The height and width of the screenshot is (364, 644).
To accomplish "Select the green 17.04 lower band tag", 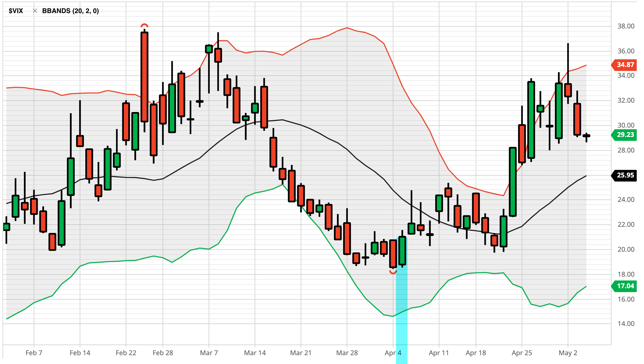I will coord(625,286).
